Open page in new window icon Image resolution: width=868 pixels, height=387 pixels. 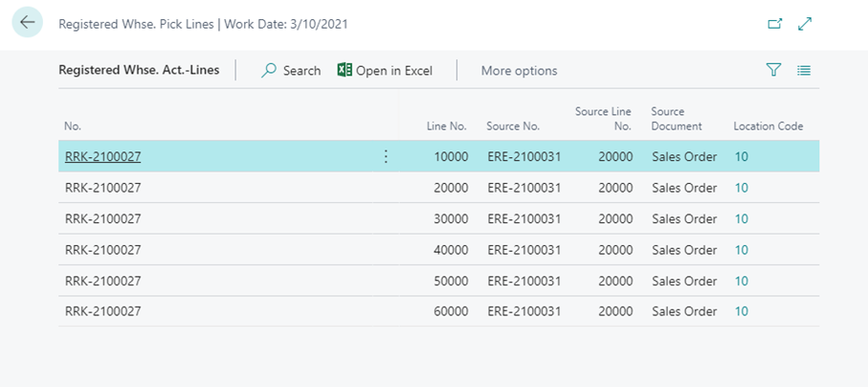pos(774,23)
